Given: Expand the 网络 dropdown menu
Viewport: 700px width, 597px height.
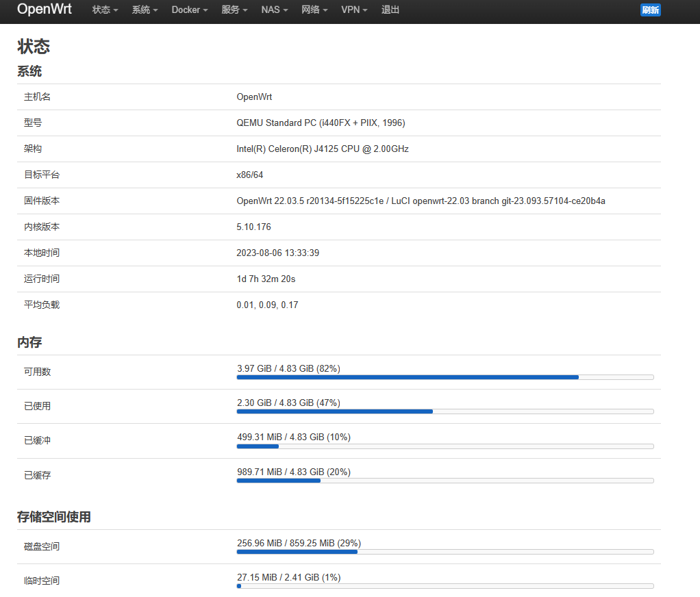Looking at the screenshot, I should 314,10.
